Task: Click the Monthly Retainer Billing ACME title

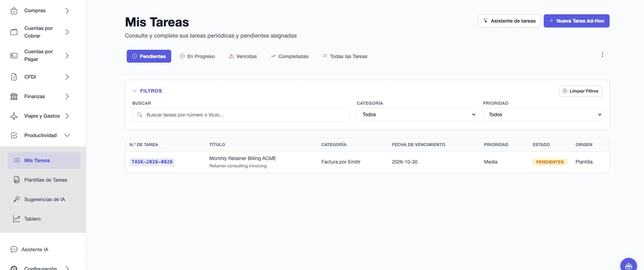Action: pos(243,158)
